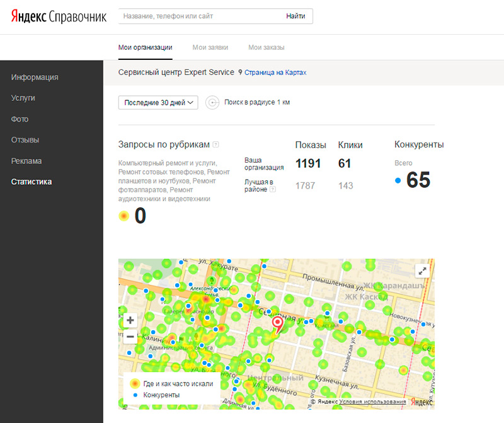Click the red organization location pin on map

277,324
